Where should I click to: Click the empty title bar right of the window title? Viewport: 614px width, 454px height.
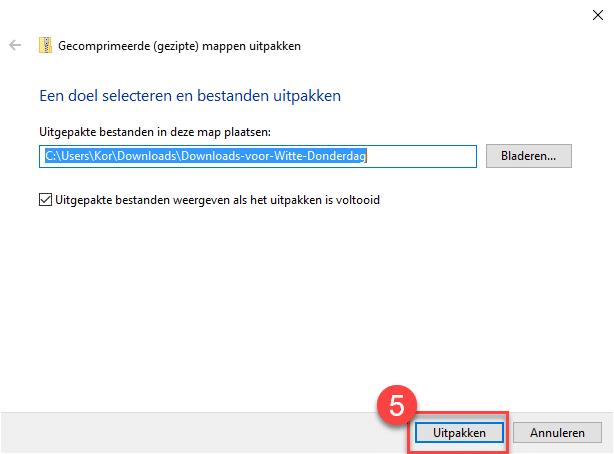(450, 45)
